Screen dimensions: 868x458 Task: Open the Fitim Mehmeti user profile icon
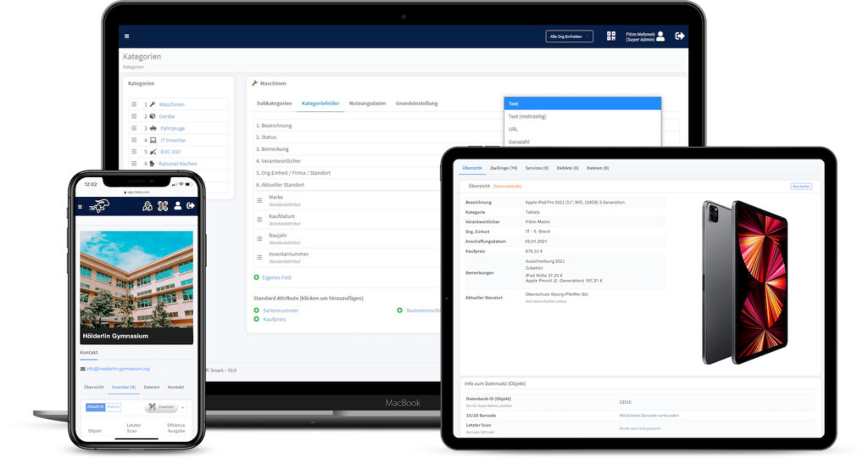click(x=660, y=36)
